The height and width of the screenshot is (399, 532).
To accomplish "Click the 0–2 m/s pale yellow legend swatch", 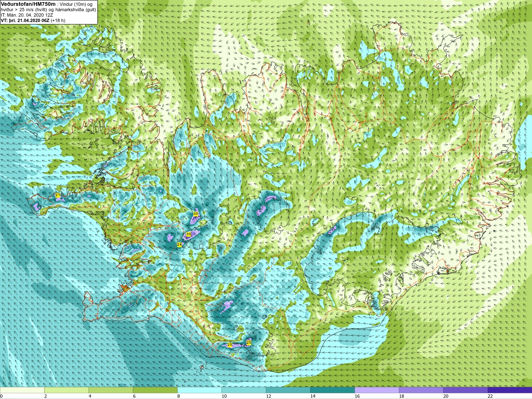I will 22,390.
